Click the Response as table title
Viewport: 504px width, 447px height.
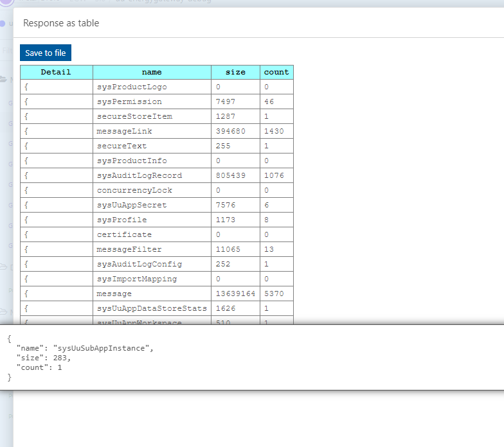(61, 23)
